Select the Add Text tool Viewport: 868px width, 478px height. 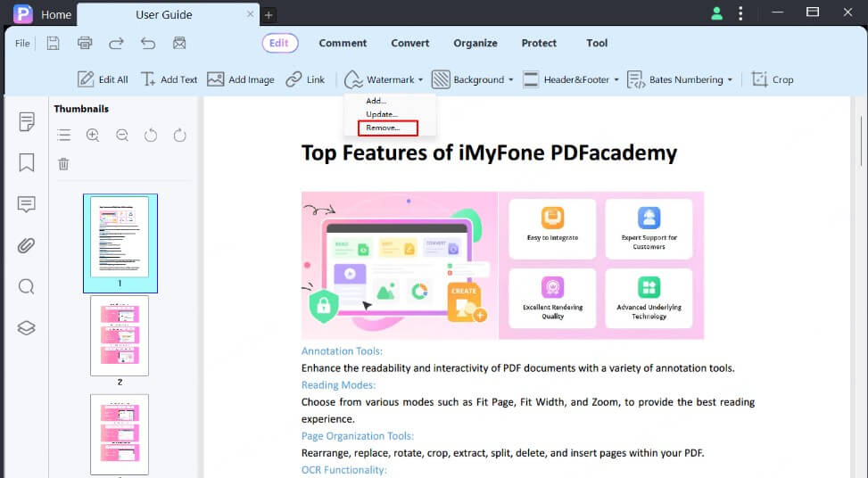pos(169,79)
